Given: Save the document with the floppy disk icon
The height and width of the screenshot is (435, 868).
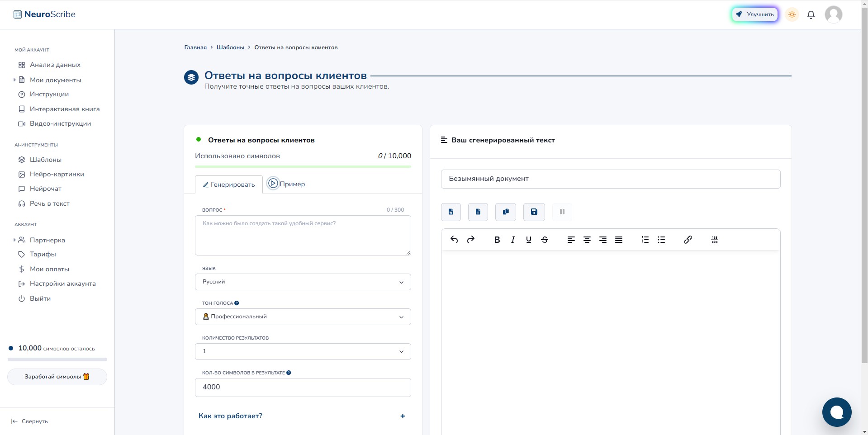Looking at the screenshot, I should point(534,212).
